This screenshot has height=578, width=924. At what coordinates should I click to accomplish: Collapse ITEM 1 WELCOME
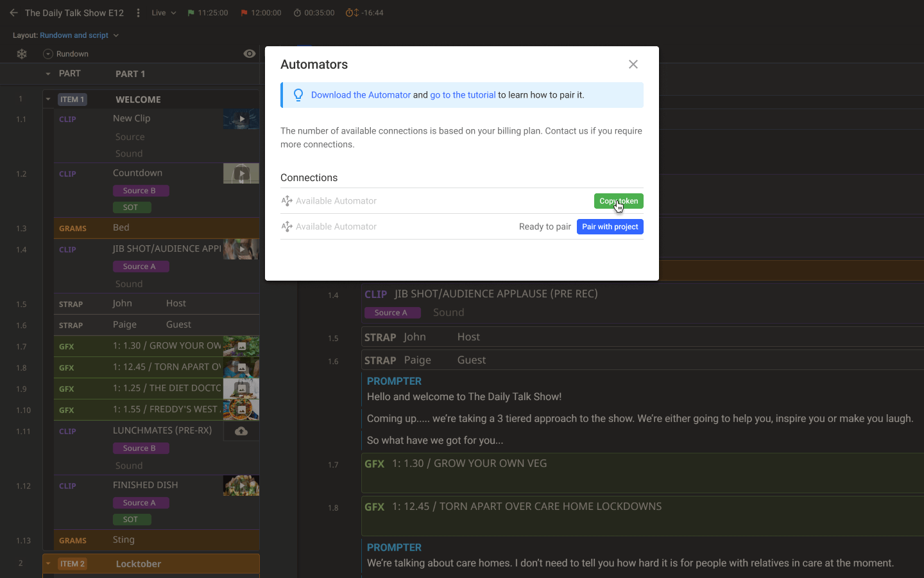(x=47, y=100)
